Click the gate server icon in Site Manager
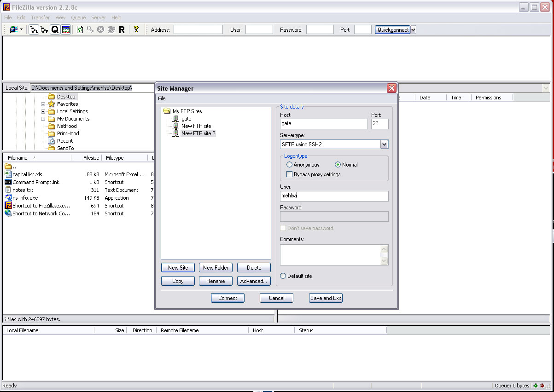The image size is (554, 392). click(x=175, y=119)
